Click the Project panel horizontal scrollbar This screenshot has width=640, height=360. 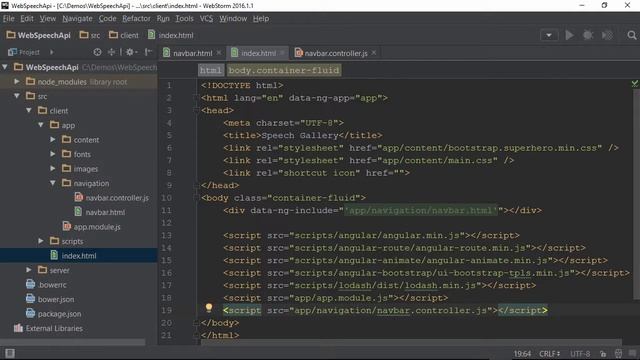(x=73, y=342)
